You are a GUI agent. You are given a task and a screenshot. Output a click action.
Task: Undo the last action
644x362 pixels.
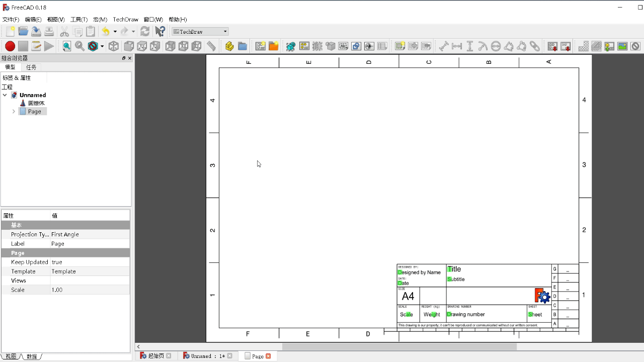click(106, 32)
